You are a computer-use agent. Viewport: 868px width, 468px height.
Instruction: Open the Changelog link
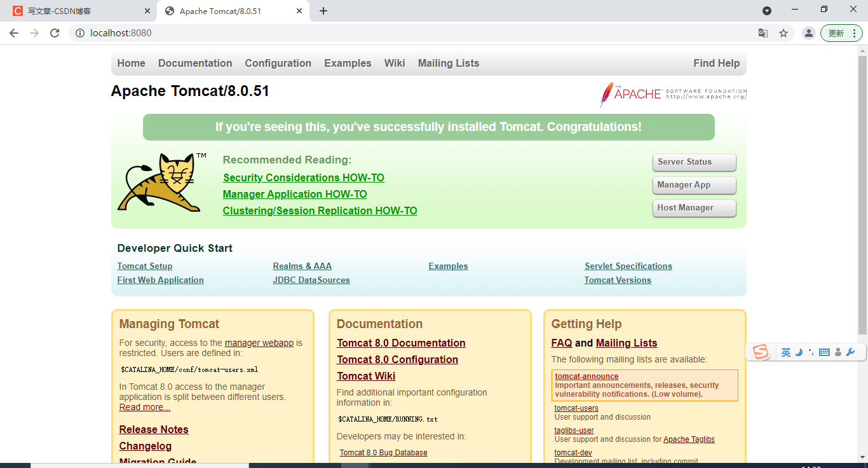point(146,446)
